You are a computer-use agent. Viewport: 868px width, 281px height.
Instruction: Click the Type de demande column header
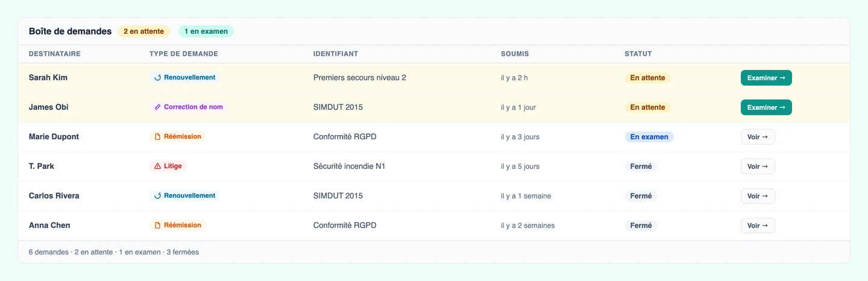pyautogui.click(x=184, y=54)
